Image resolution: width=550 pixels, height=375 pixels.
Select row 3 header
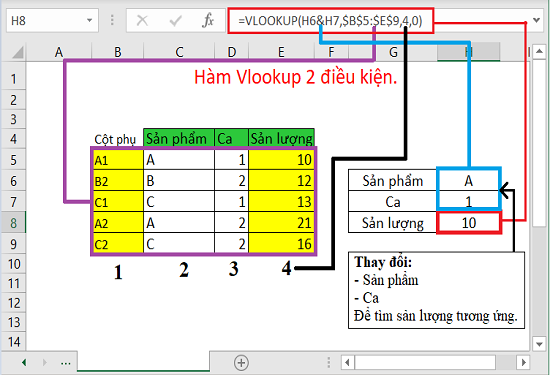coord(13,119)
